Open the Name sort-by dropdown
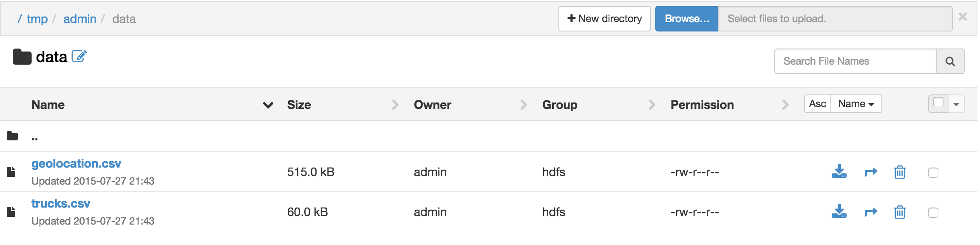Screen dimensions: 980x245 coord(856,104)
